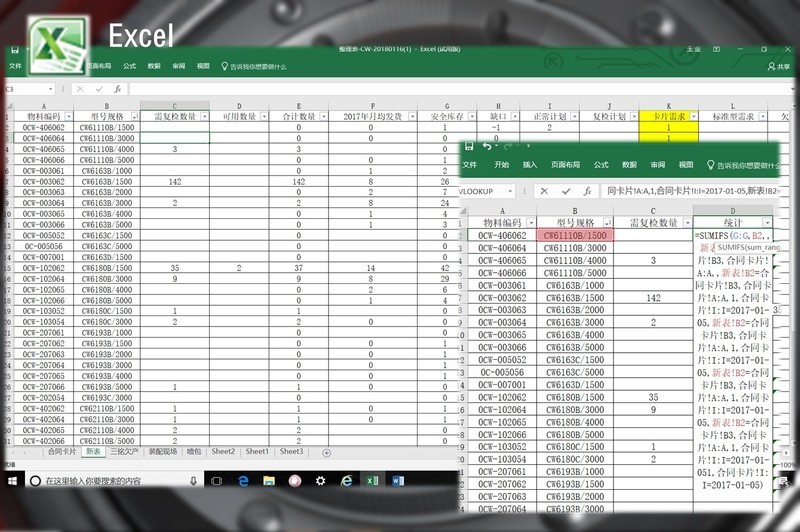Click the Windows taskbar search box
Image resolution: width=800 pixels, height=532 pixels.
[x=110, y=481]
